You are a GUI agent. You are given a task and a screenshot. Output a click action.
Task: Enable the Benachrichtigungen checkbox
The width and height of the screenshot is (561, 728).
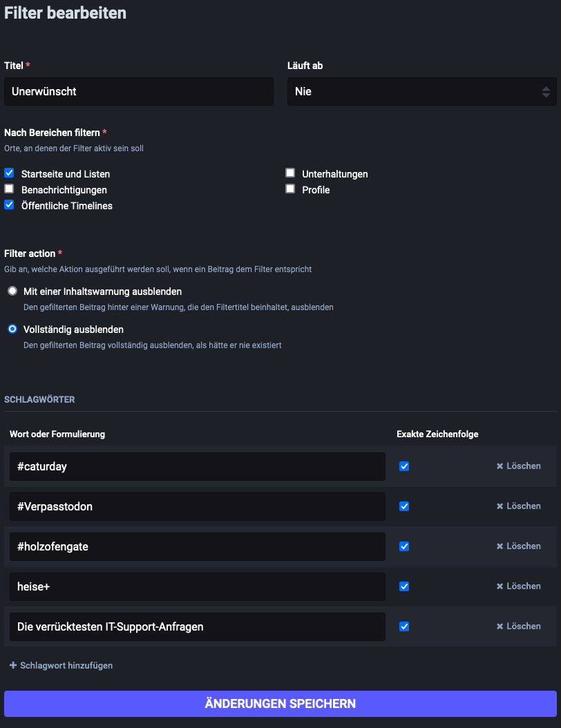coord(10,189)
